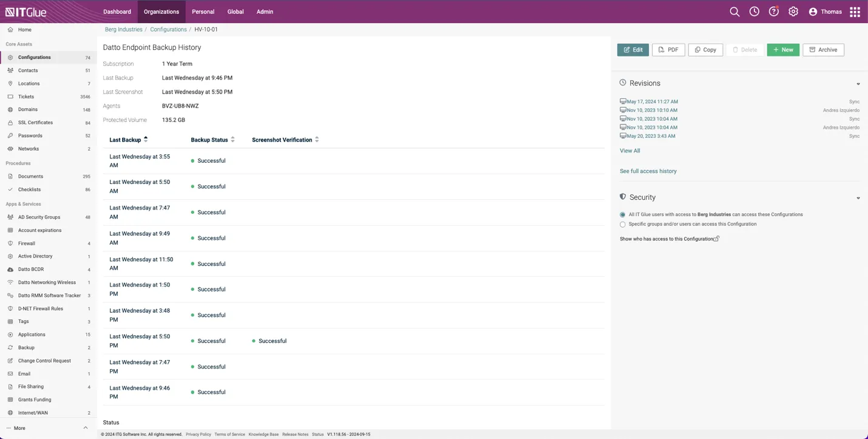Click the ITGlue logo
Viewport: 868px width, 439px height.
coord(26,12)
